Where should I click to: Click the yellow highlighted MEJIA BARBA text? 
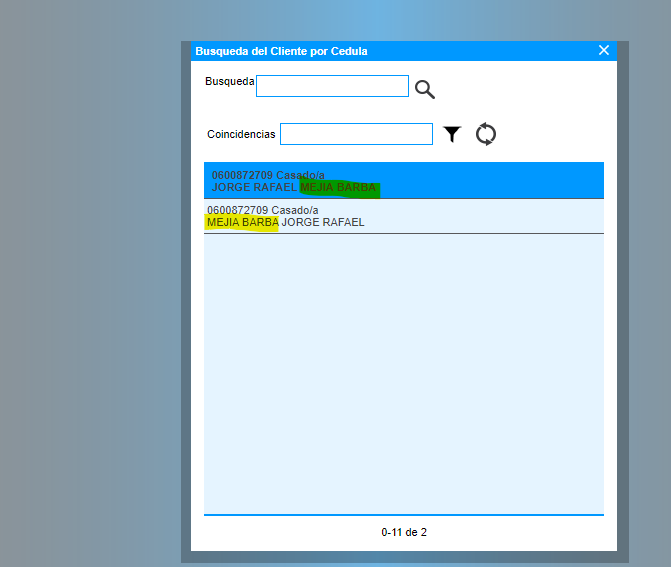click(x=242, y=222)
